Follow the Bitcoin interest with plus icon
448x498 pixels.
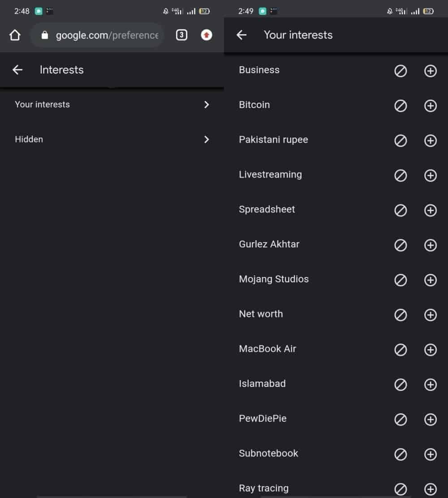click(430, 106)
